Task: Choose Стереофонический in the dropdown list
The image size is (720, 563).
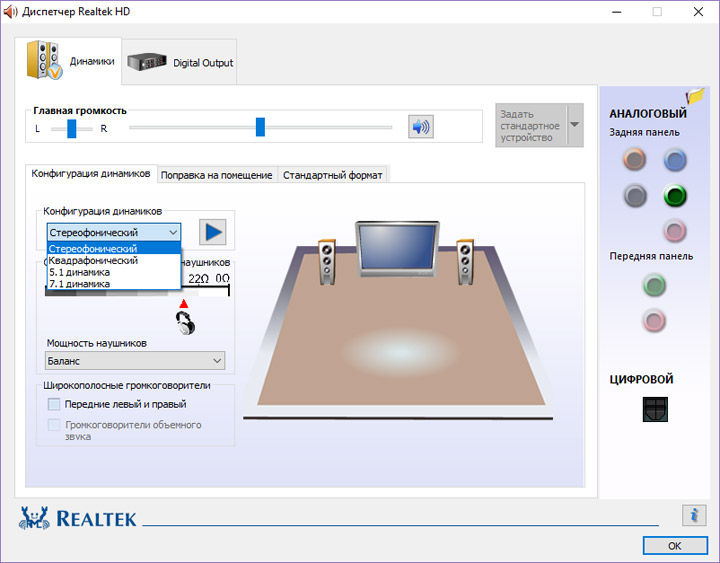Action: click(x=114, y=248)
